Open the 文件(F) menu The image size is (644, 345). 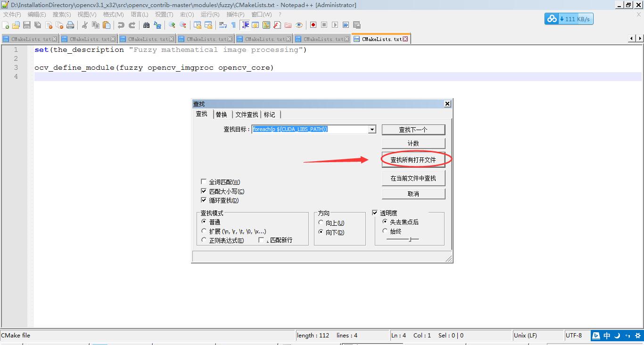tap(12, 15)
